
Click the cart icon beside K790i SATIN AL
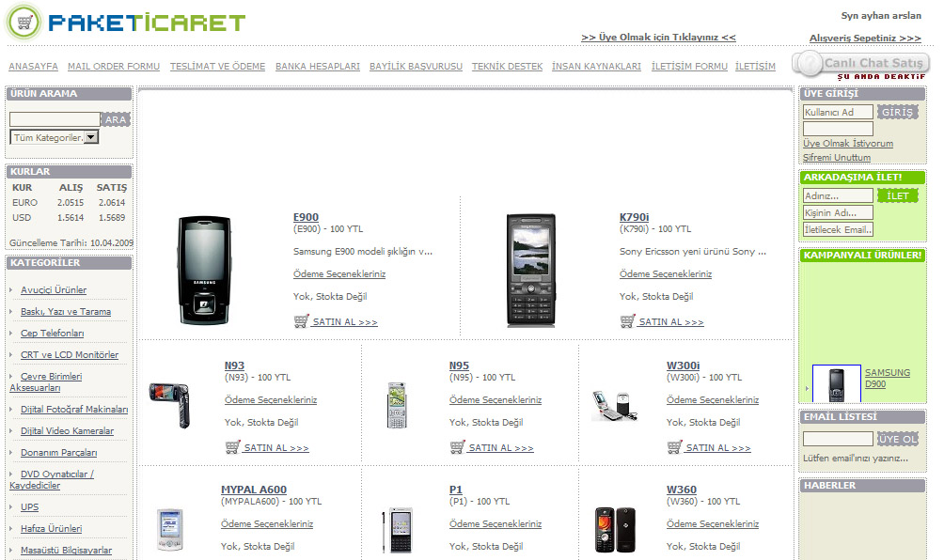coord(627,321)
